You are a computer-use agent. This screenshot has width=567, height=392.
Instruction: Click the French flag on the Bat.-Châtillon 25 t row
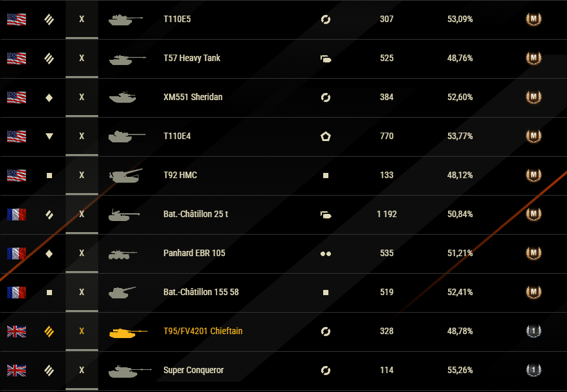[17, 215]
